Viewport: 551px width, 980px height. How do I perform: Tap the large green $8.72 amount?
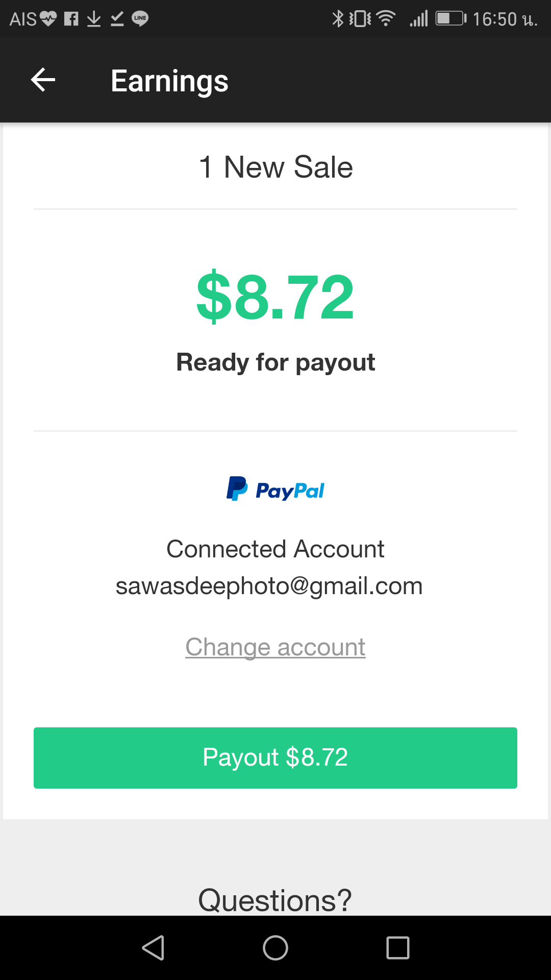[275, 297]
